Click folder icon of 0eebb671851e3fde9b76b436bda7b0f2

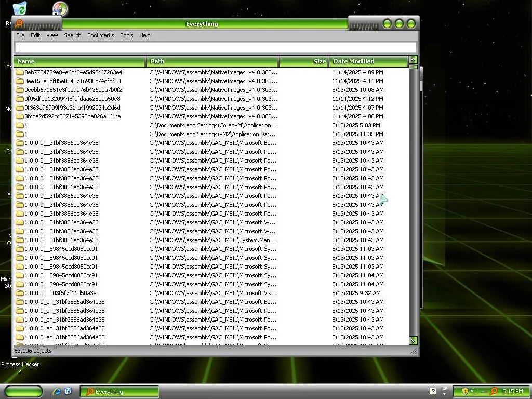[x=20, y=90]
